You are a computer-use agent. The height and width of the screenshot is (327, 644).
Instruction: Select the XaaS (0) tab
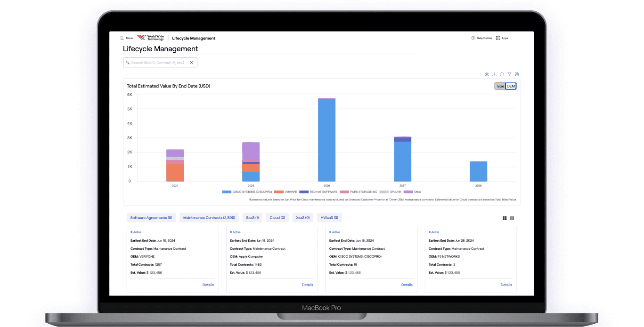[302, 218]
